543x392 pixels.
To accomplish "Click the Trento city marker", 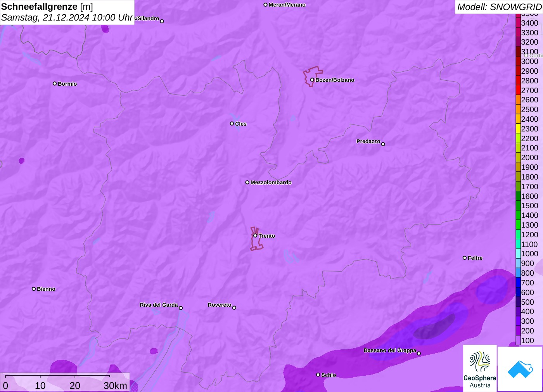I will (x=255, y=235).
